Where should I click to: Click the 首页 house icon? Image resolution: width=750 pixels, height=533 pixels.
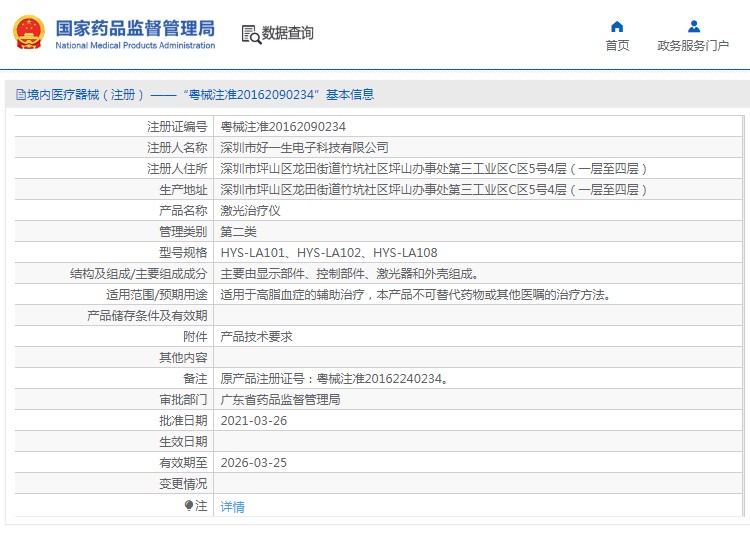[617, 26]
